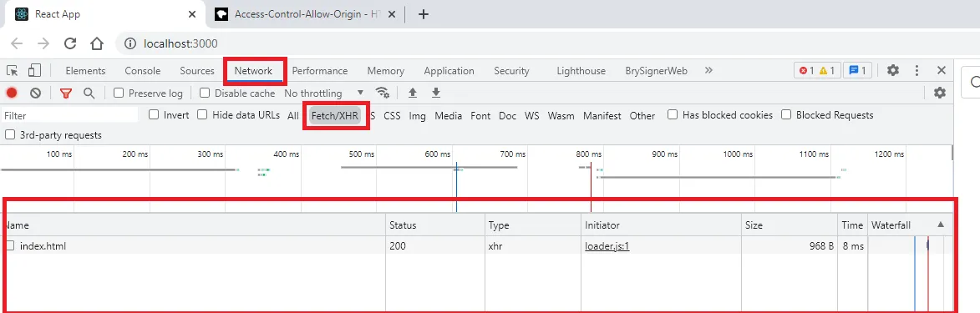Select the Fetch/XHR filter
Screen dimensions: 980x313
335,115
